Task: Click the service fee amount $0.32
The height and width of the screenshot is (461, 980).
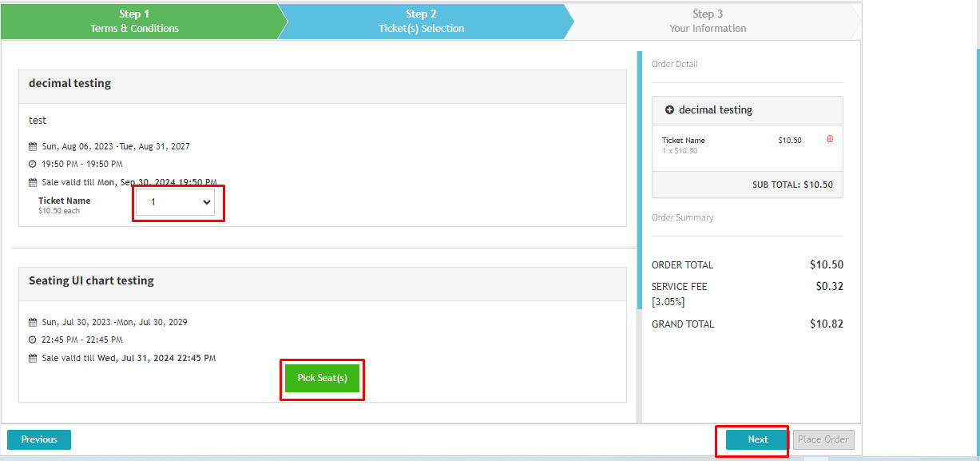Action: [829, 286]
